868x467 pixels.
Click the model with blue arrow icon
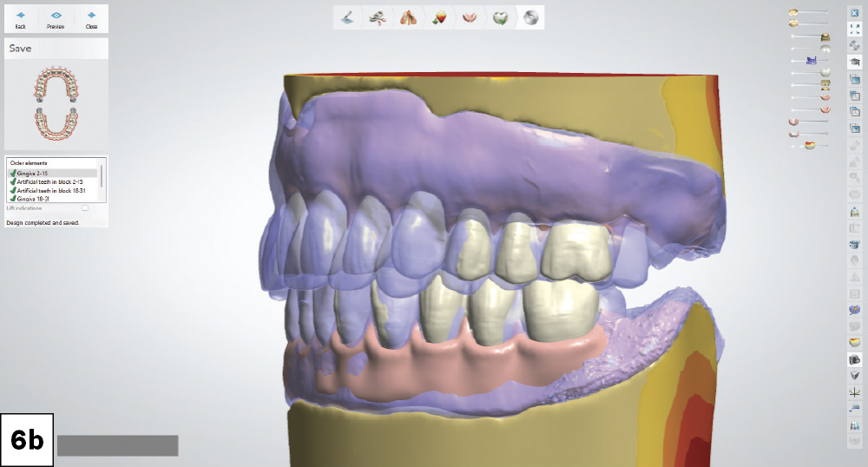click(855, 212)
